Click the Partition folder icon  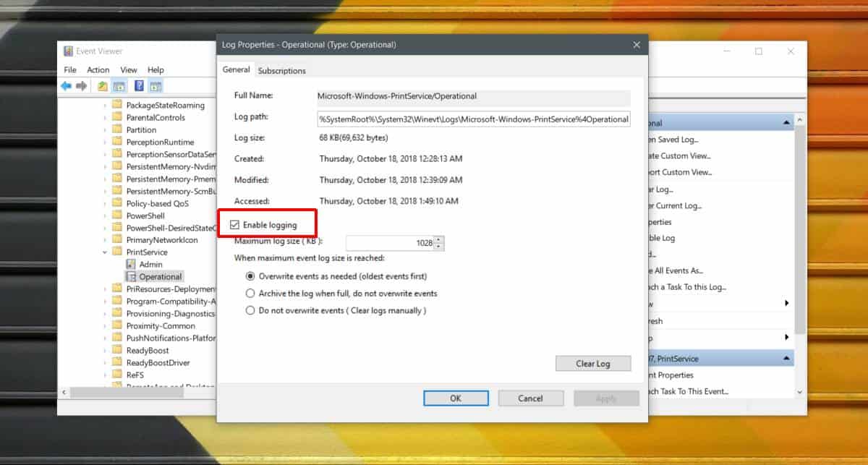[x=117, y=129]
